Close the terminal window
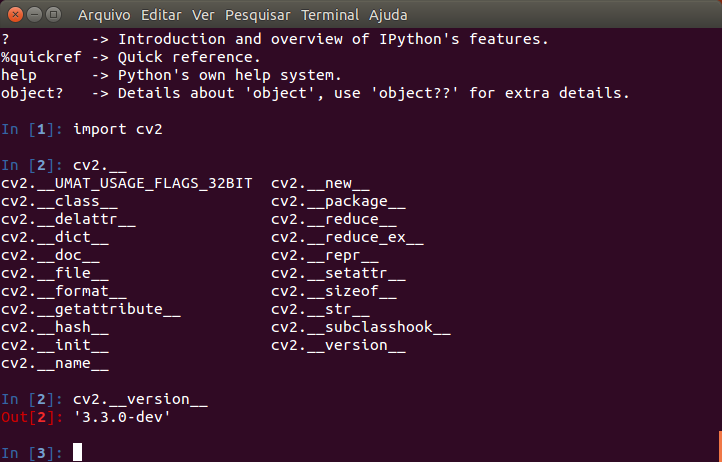722x462 pixels. pos(14,15)
